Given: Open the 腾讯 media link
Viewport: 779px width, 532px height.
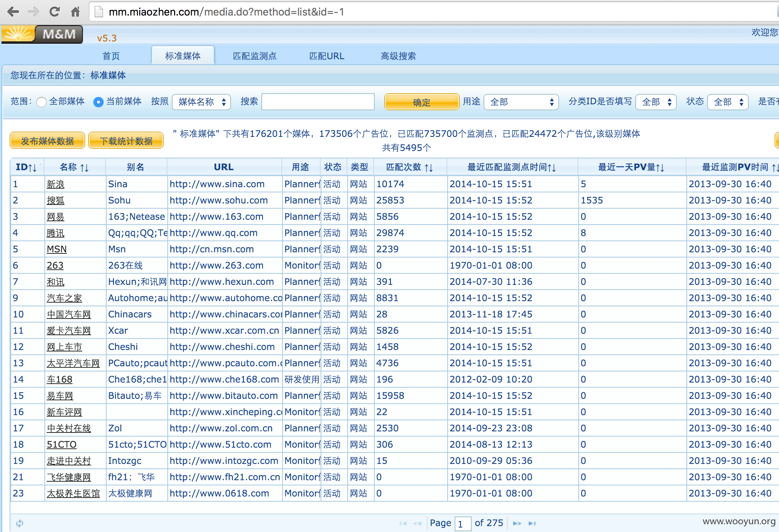Looking at the screenshot, I should coord(56,233).
